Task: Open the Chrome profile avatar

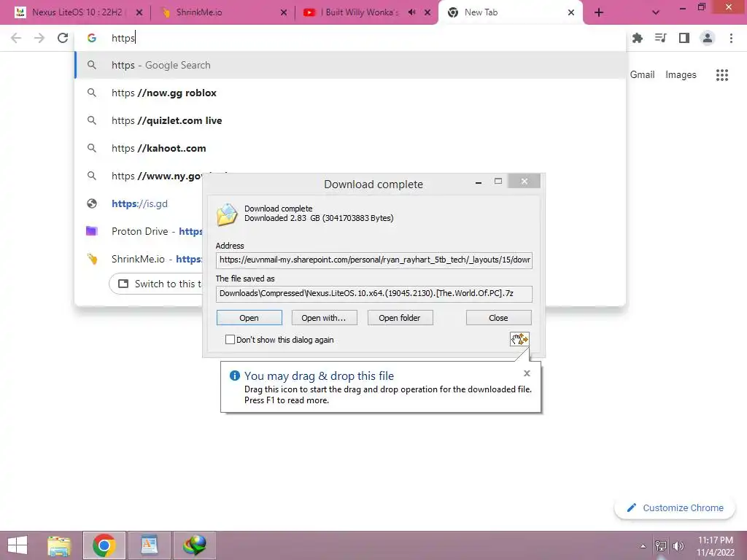Action: tap(708, 38)
